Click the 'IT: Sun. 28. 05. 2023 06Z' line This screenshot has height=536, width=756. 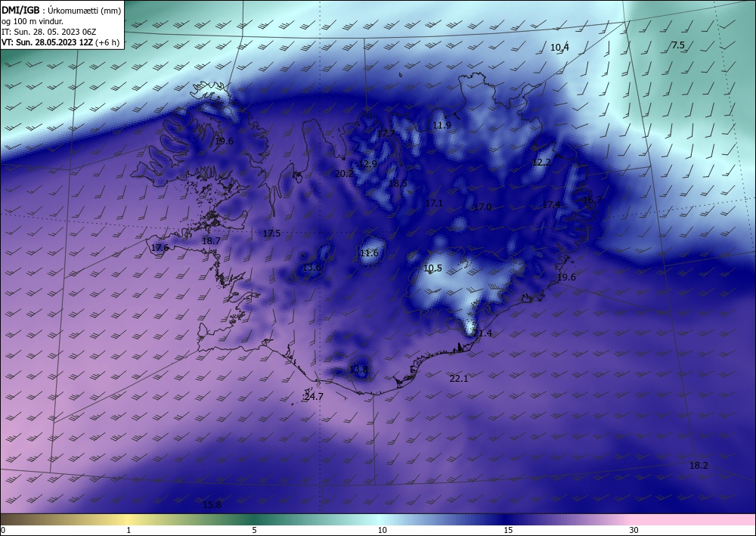point(48,32)
